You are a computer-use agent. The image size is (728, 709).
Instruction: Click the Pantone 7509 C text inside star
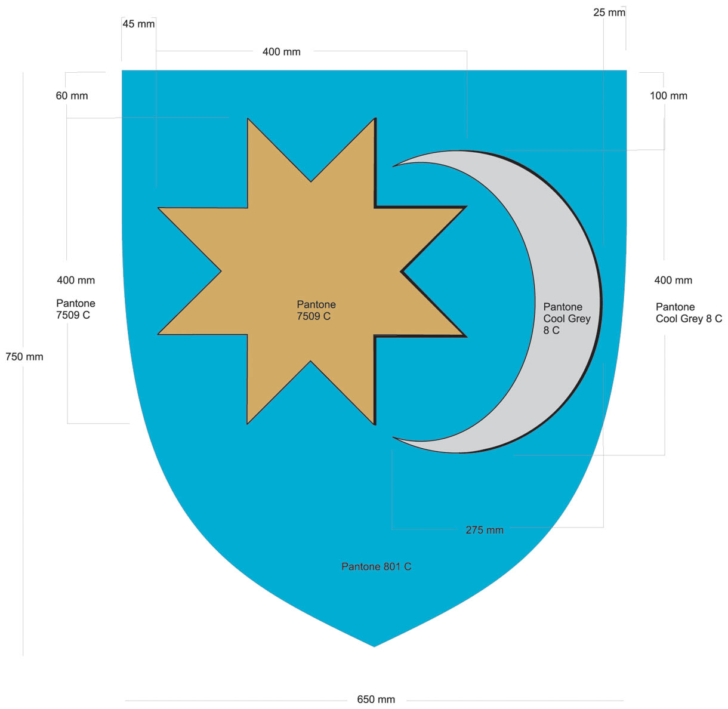(x=316, y=310)
